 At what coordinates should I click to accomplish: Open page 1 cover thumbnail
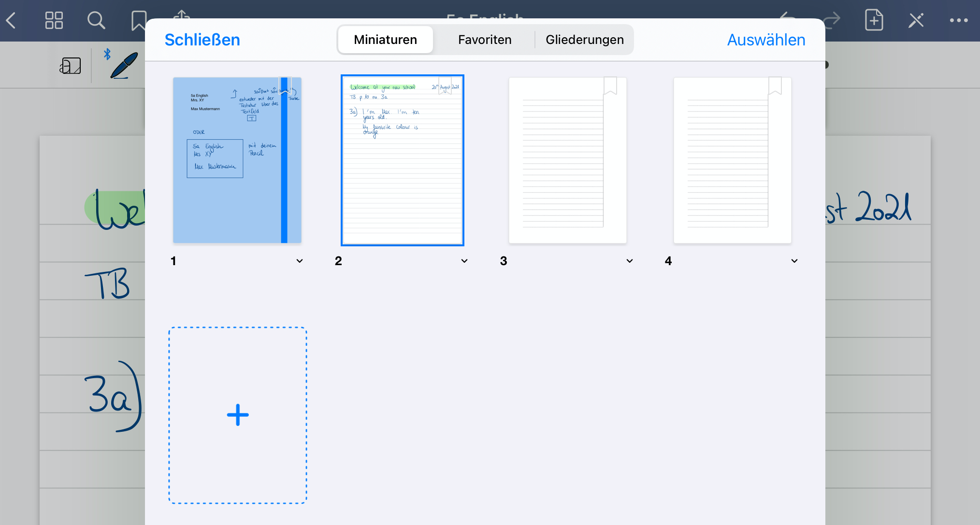click(237, 160)
